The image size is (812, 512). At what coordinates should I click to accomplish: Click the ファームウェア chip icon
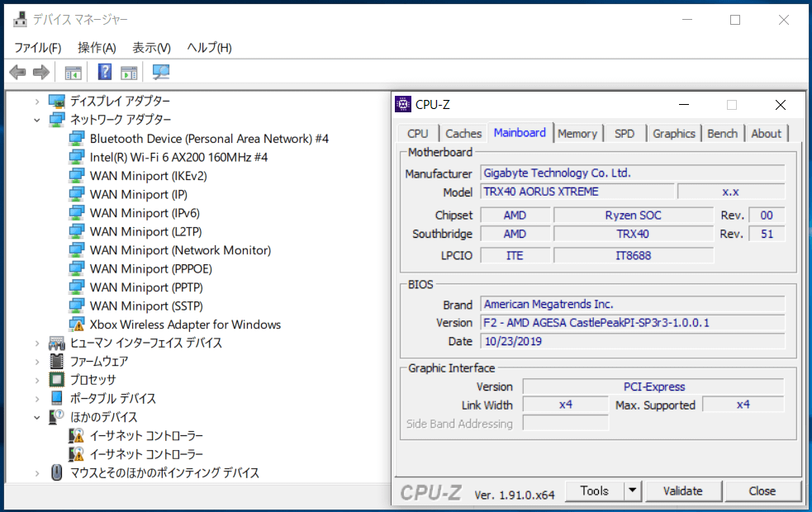pyautogui.click(x=56, y=361)
